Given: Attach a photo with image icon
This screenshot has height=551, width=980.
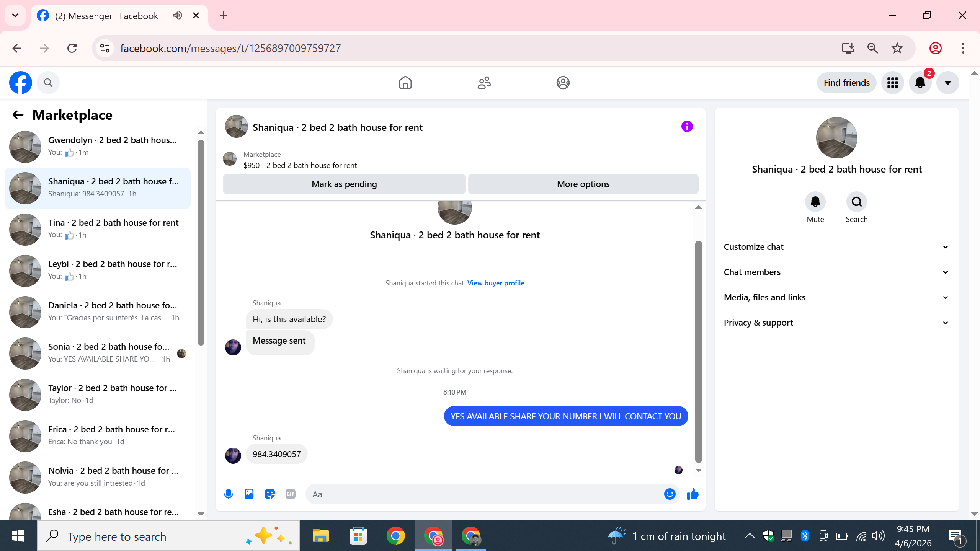Looking at the screenshot, I should [249, 494].
